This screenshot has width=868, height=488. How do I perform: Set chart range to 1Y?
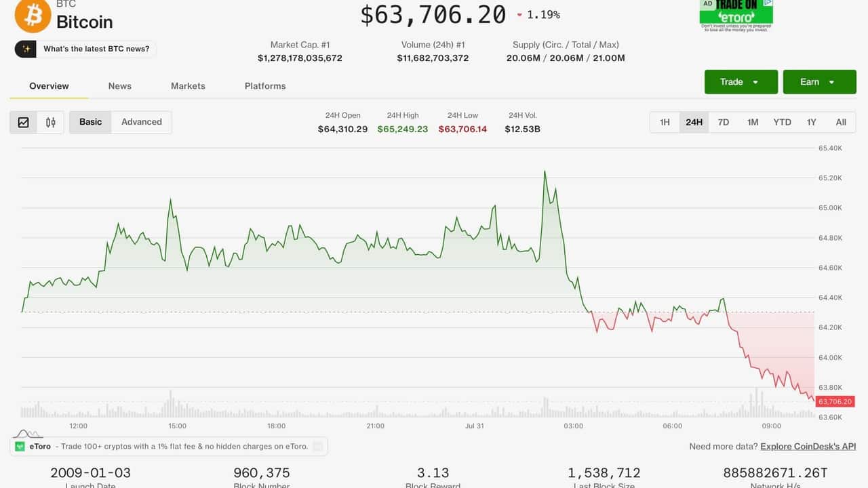click(811, 122)
